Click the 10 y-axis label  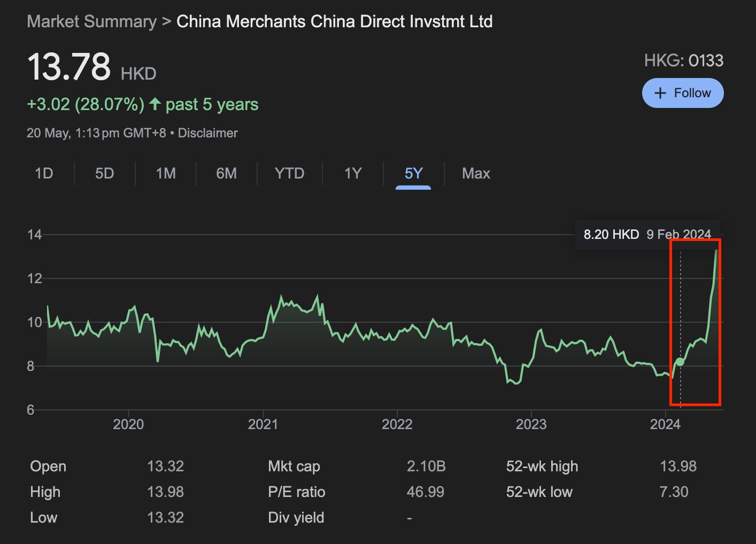[34, 322]
